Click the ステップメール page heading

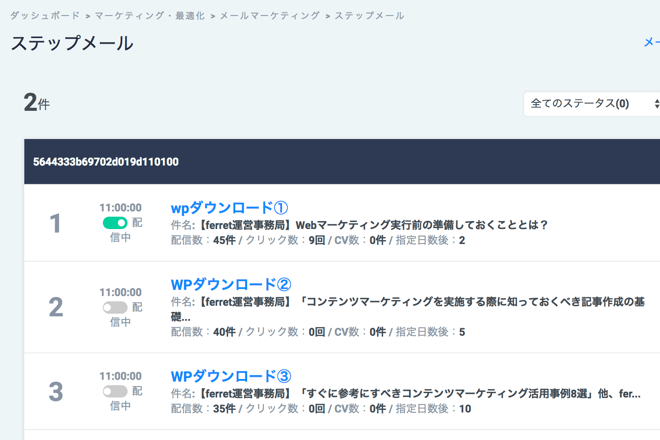(x=72, y=43)
